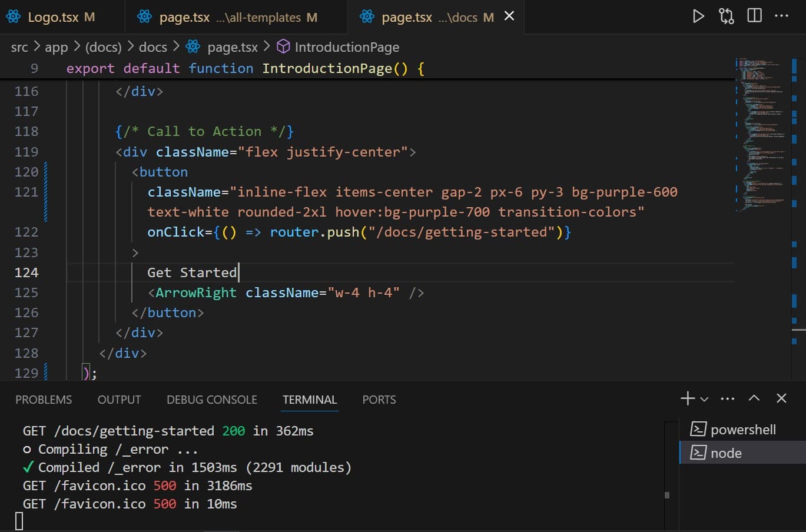Click the React file icon in the breadcrumb
This screenshot has width=806, height=532.
193,46
